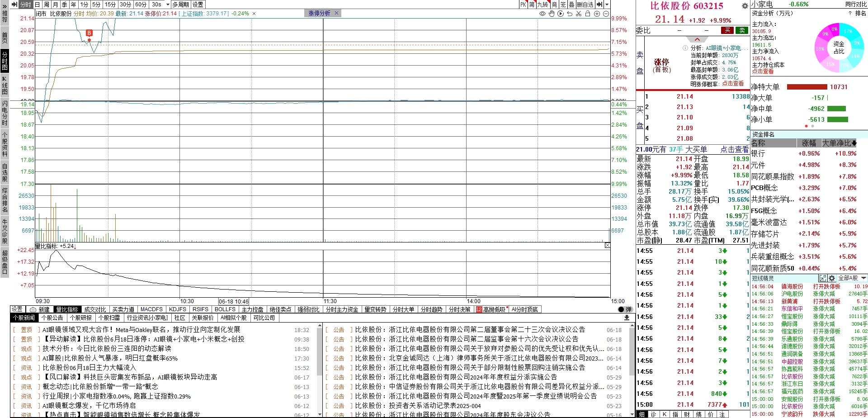Click the red 买 buy button
The height and width of the screenshot is (418, 868).
tap(727, 30)
